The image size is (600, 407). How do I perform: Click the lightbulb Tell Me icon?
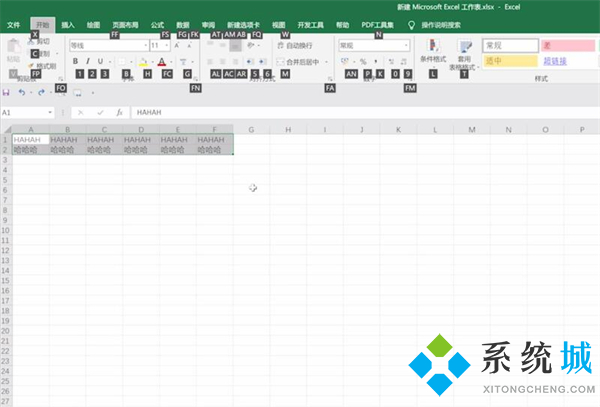pos(411,25)
